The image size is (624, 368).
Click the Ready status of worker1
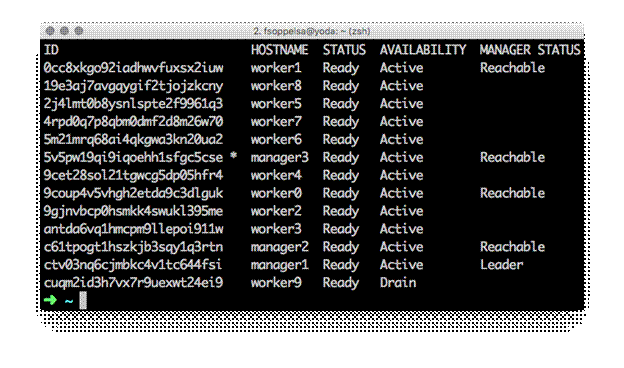(x=341, y=68)
